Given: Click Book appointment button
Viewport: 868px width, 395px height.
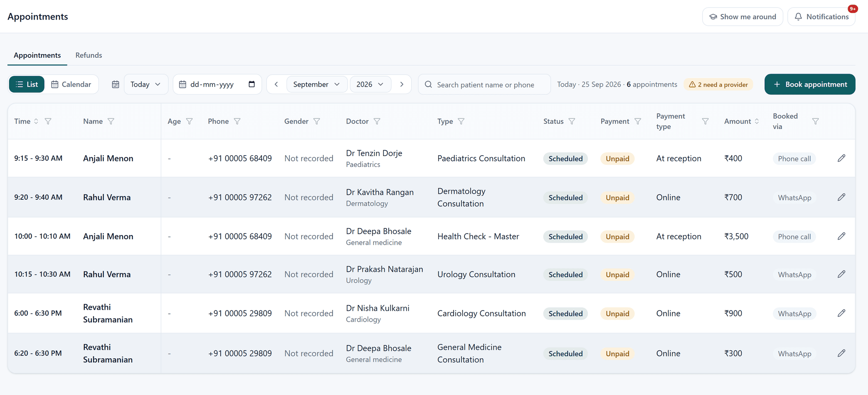Looking at the screenshot, I should [x=810, y=84].
